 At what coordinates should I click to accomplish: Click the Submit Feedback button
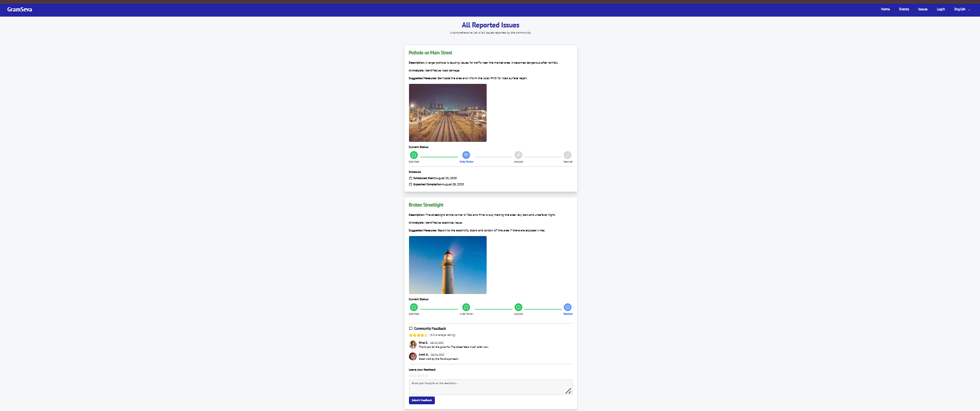[x=422, y=400]
